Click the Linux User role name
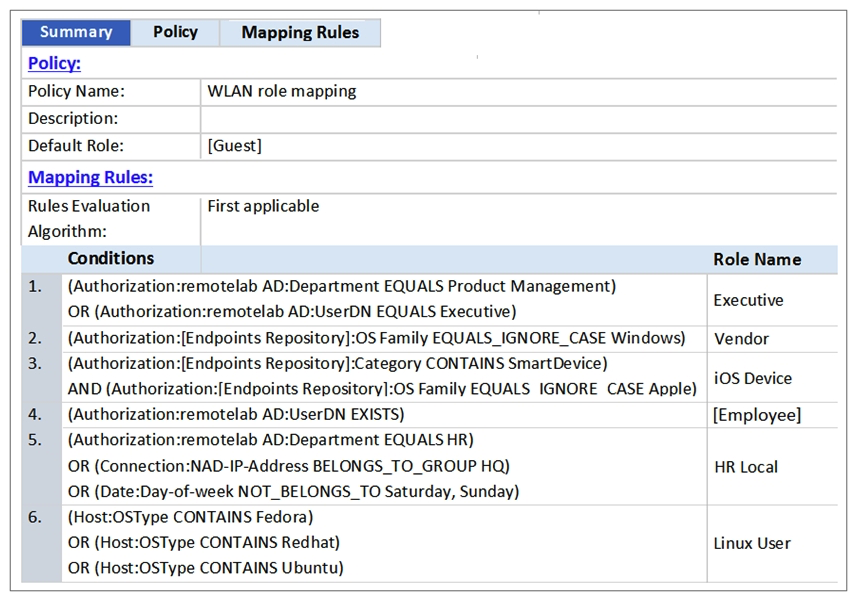856x600 pixels. click(752, 544)
